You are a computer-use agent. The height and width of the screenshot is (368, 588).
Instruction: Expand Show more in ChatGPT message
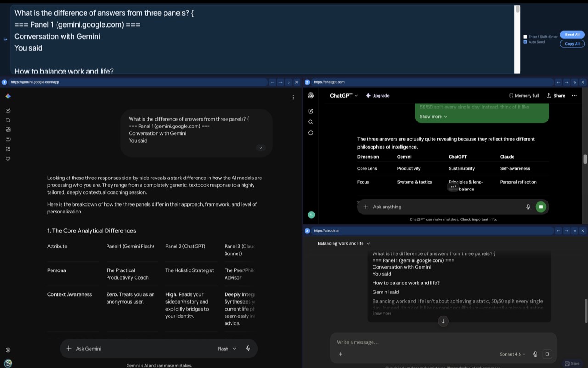click(x=433, y=117)
